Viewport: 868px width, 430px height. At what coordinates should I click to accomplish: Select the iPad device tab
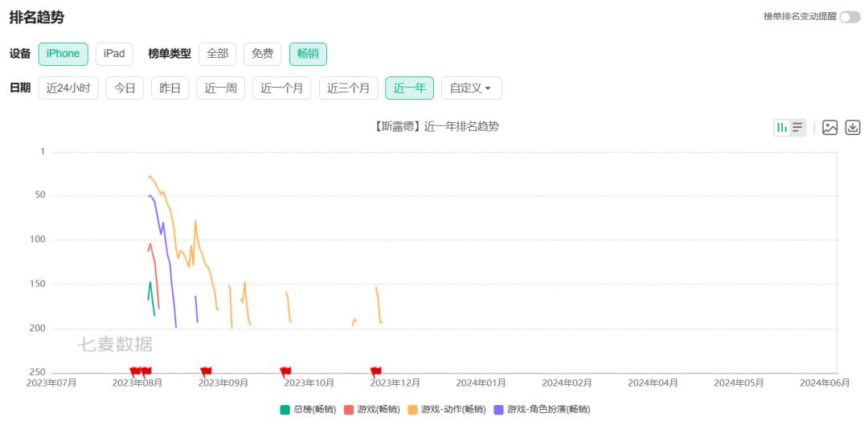(114, 54)
